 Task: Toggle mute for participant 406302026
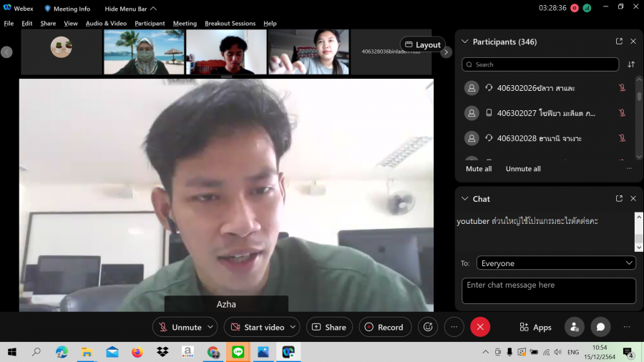622,88
